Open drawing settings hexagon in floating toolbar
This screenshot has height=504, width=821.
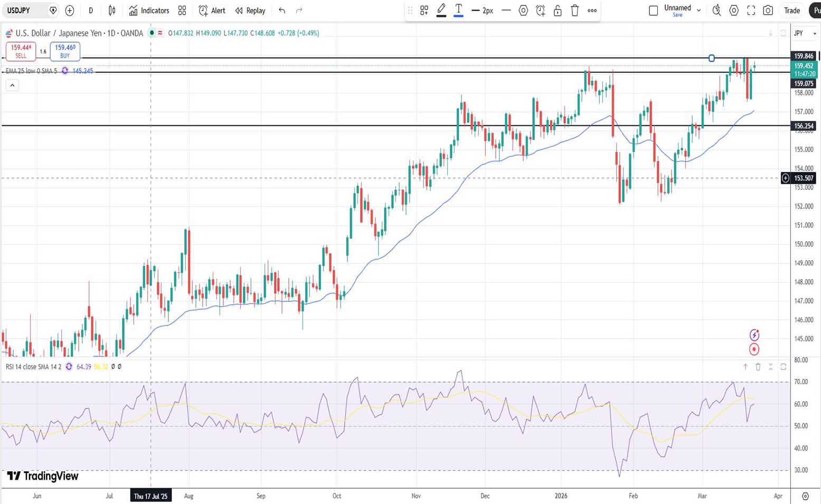523,11
